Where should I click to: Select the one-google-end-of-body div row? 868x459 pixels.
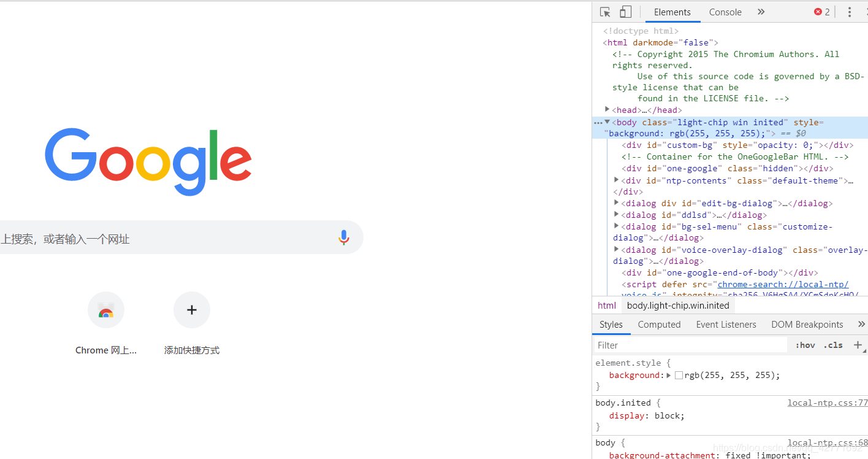pyautogui.click(x=720, y=272)
